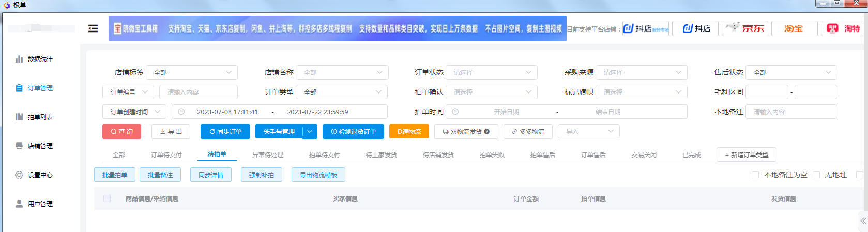Click the 批量拍单 button
Viewport: 868px width, 232px height.
click(115, 175)
